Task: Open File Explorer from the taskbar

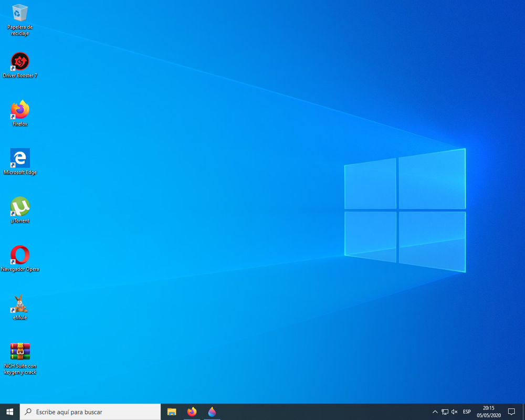Action: pyautogui.click(x=172, y=412)
